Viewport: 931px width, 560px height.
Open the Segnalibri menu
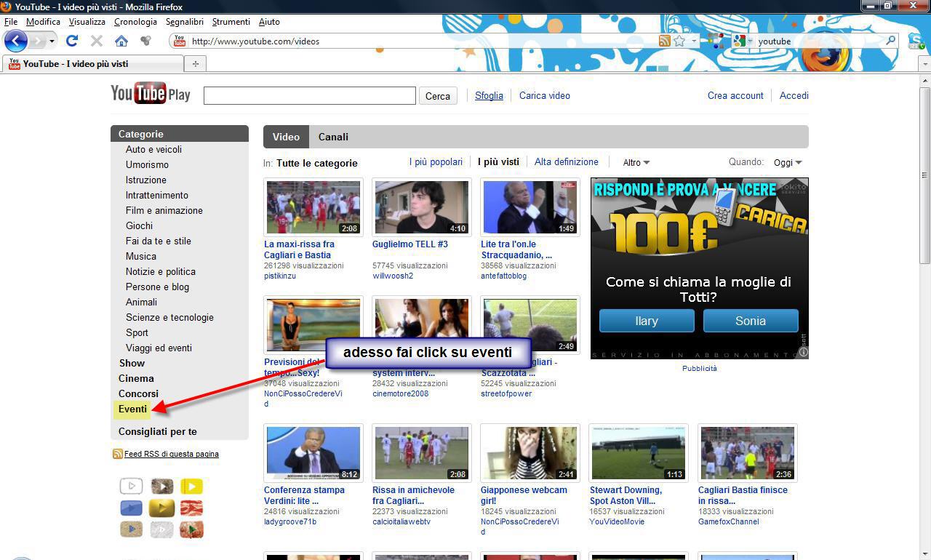(185, 22)
